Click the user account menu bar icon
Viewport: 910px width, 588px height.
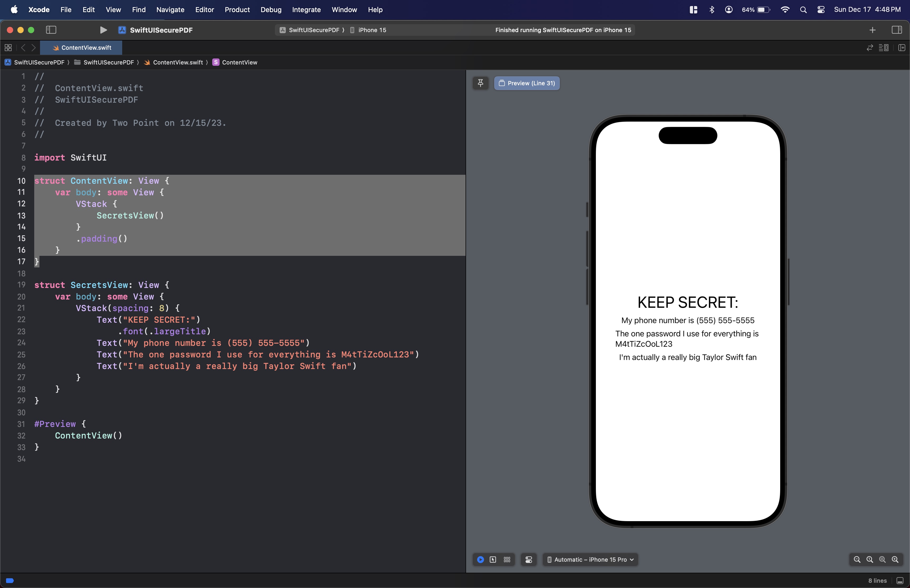coord(729,9)
